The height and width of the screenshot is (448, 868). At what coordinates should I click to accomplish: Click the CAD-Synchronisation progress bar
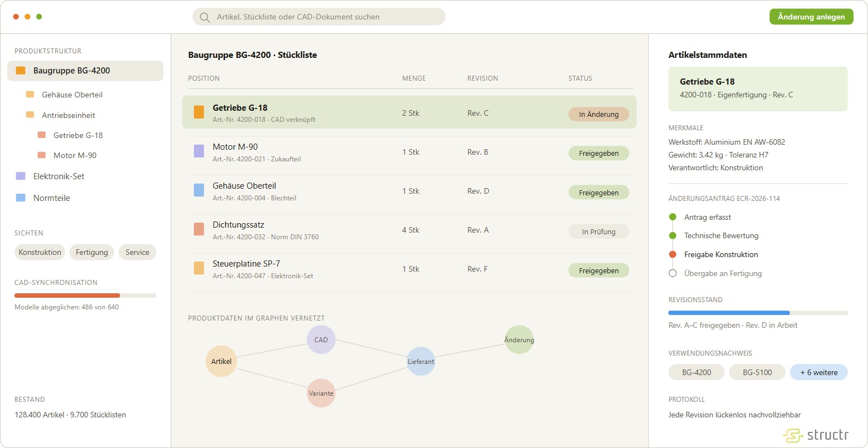point(85,296)
